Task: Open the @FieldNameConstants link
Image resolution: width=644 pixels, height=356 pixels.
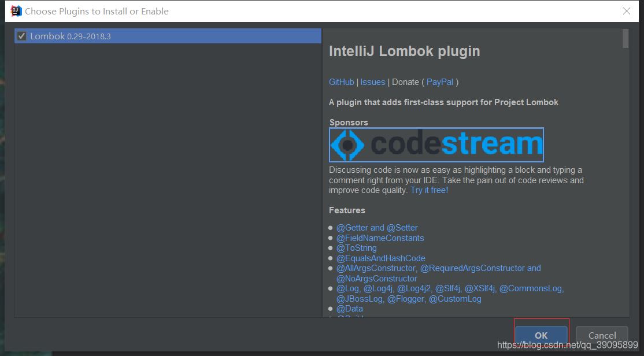Action: [380, 238]
